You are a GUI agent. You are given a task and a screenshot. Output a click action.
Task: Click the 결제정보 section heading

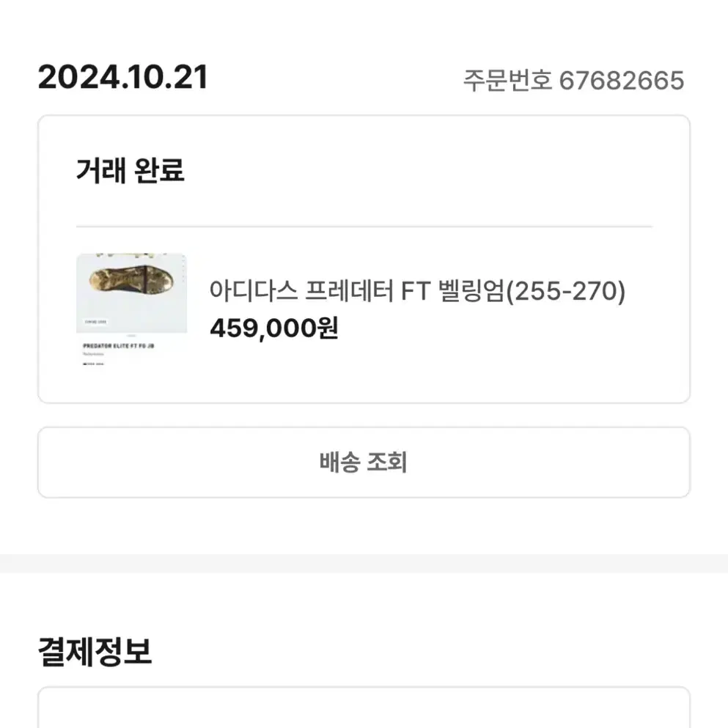click(95, 652)
